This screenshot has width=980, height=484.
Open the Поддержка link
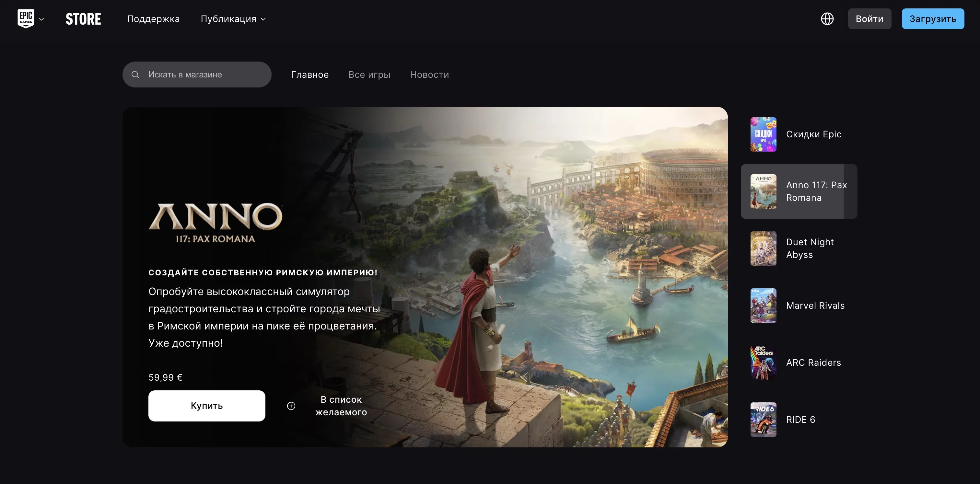(x=153, y=19)
